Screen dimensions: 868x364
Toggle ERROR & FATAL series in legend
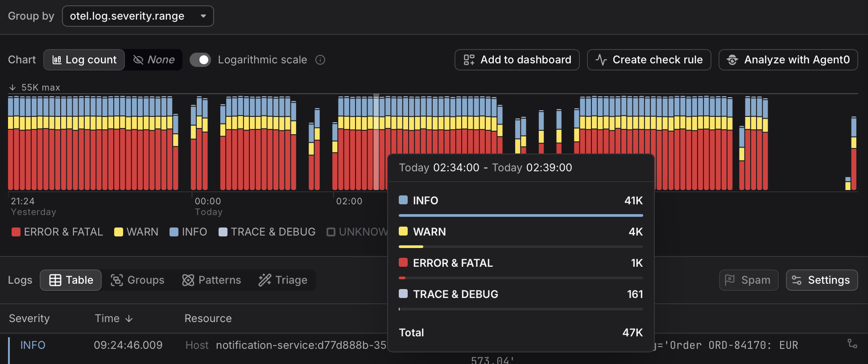(57, 232)
